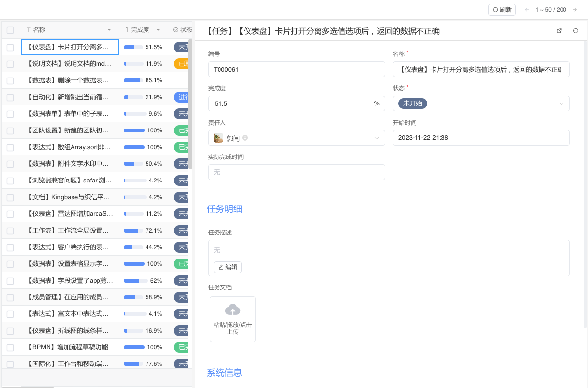Toggle the select-all checkbox in the table header
Screen dimensions: 588x388
click(10, 29)
